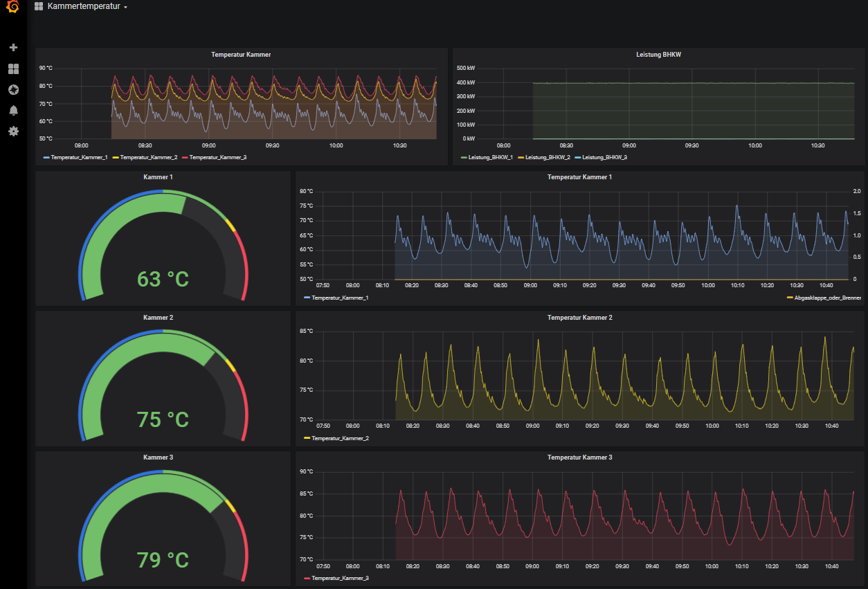Open the Temperatur Kammer 2 panel title menu
Screen dimensions: 868x589
(x=579, y=318)
